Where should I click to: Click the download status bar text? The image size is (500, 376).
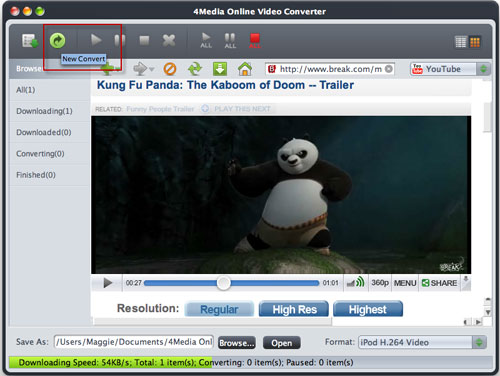186,362
